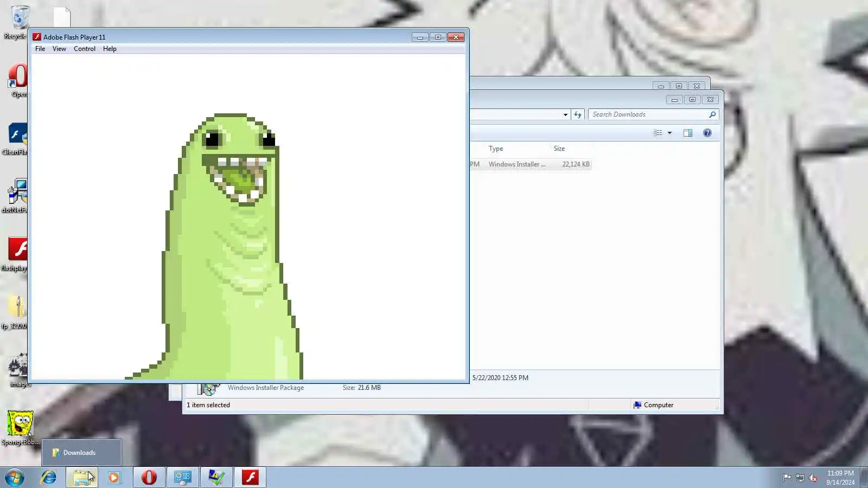Maximize the rear background window
Screen dimensions: 868x488
click(679, 86)
